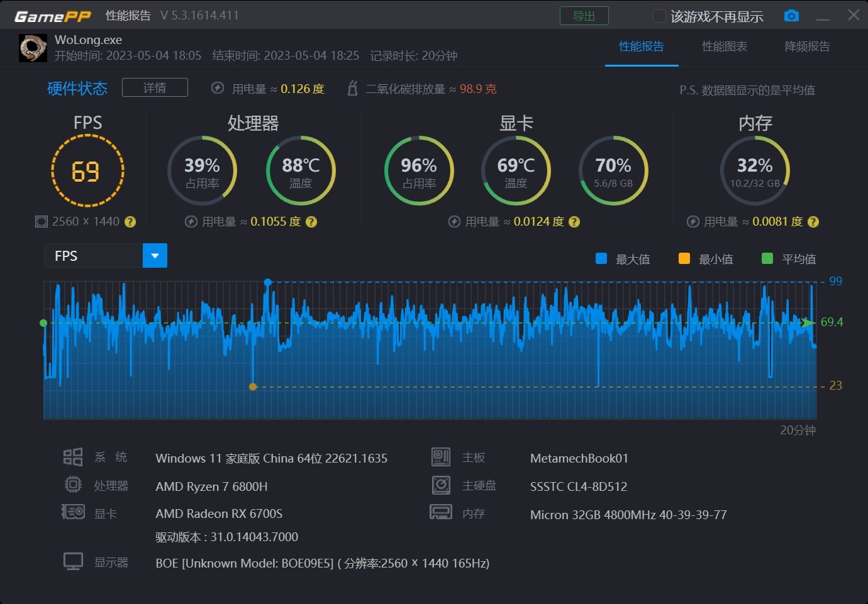Click the help icon next to 0.0081 度
Viewport: 868px width, 604px height.
813,222
